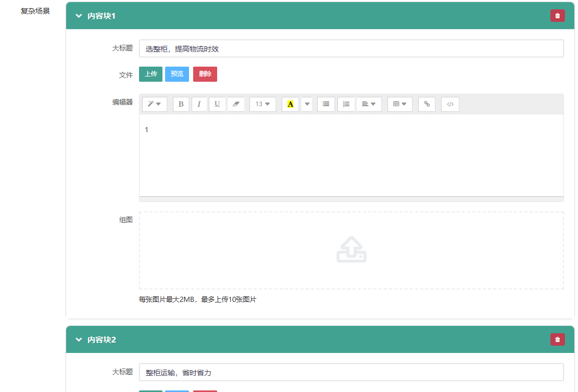578x392 pixels.
Task: Collapse the 内容块1 panel header chevron
Action: coord(79,16)
